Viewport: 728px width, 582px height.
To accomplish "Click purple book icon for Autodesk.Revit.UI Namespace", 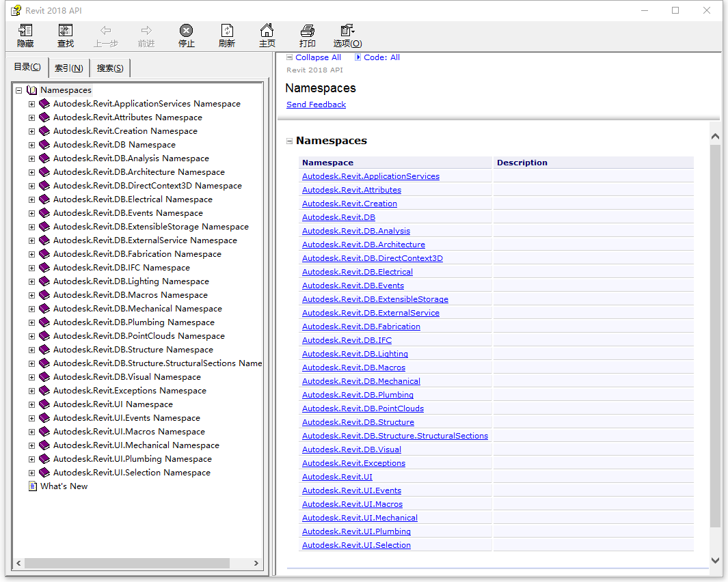I will 44,404.
